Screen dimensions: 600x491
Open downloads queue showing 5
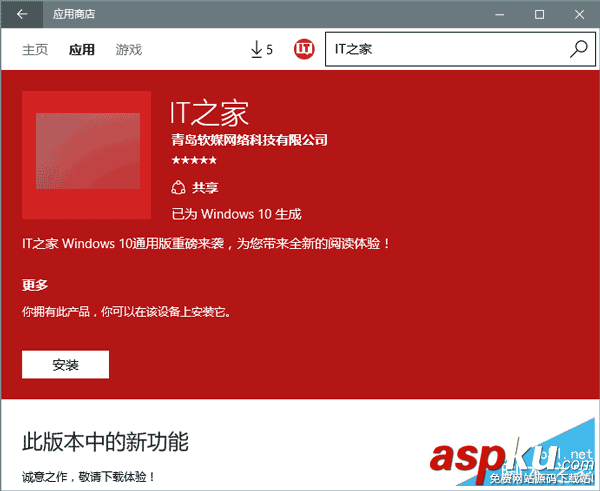point(262,50)
